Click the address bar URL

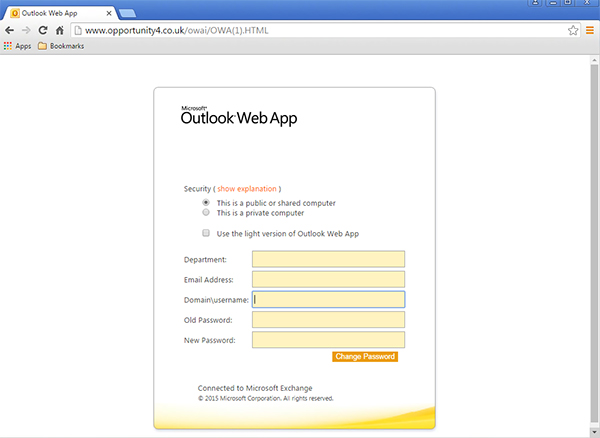pyautogui.click(x=176, y=30)
